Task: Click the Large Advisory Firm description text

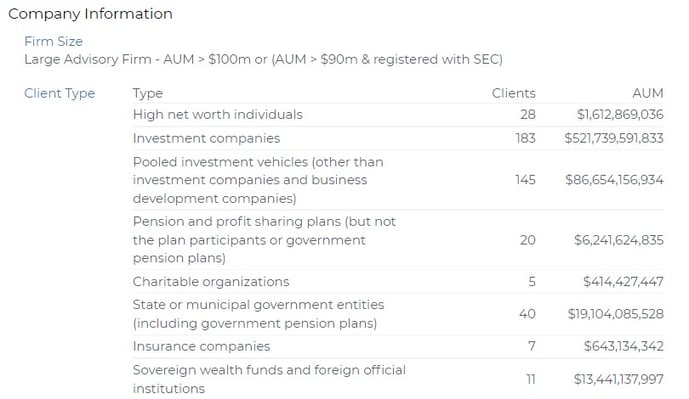Action: 263,59
